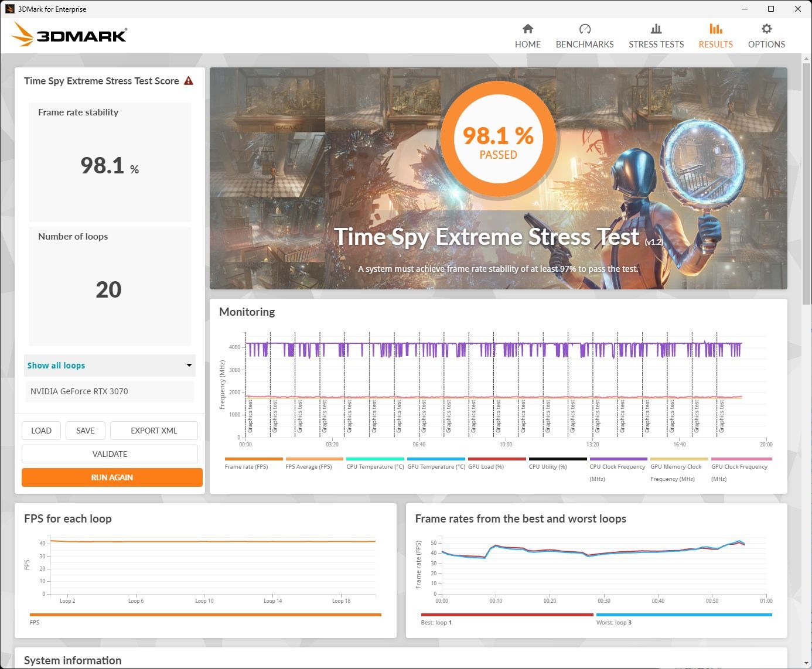The width and height of the screenshot is (812, 669).
Task: Toggle CPU Clock Frequency legend swatch
Action: tap(619, 459)
